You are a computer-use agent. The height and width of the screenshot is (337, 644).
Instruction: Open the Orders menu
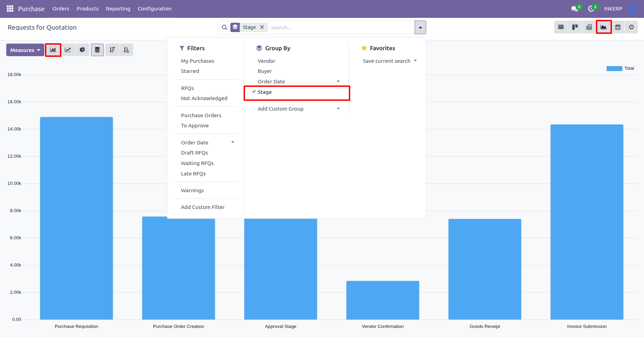[61, 9]
